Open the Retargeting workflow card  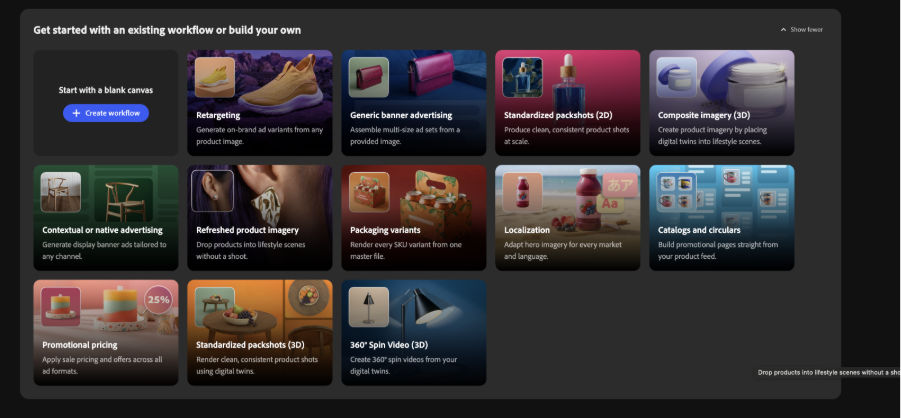pos(260,103)
